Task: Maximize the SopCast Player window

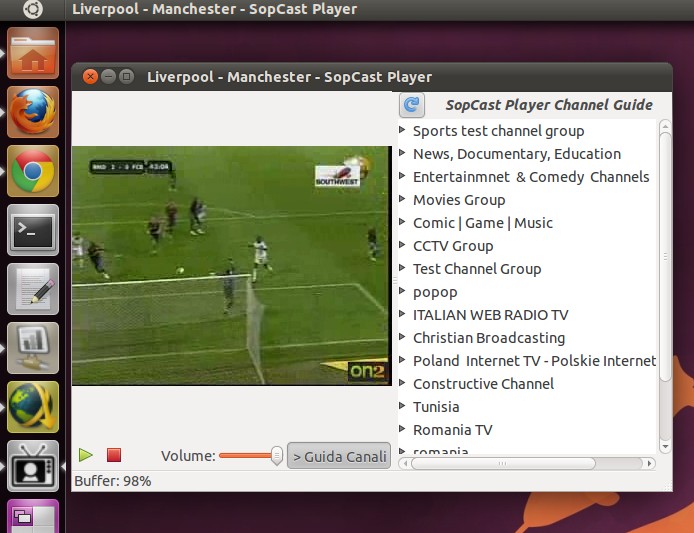Action: (126, 77)
